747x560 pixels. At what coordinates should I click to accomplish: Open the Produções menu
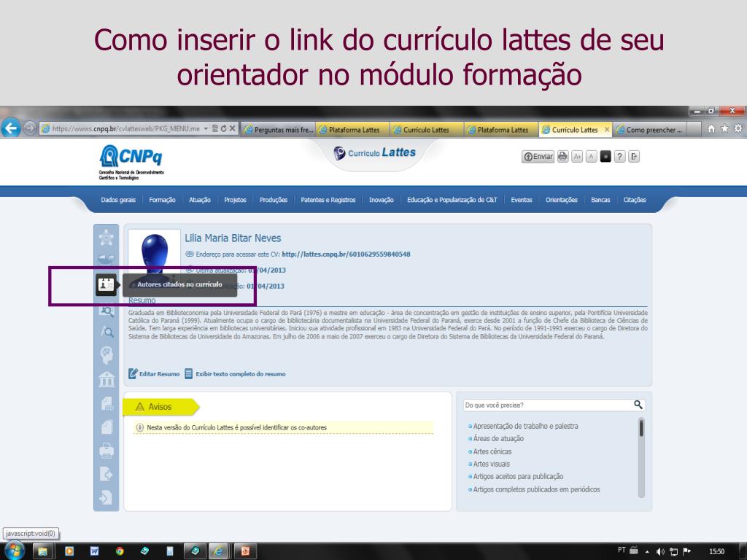274,200
